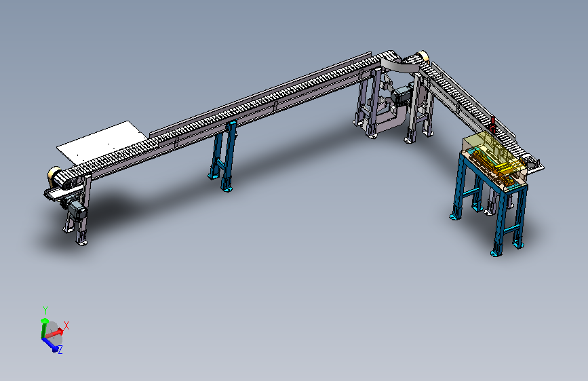Select the curved guide plate at the conveyor corner
Screen dimensions: 588x381
pyautogui.click(x=399, y=67)
